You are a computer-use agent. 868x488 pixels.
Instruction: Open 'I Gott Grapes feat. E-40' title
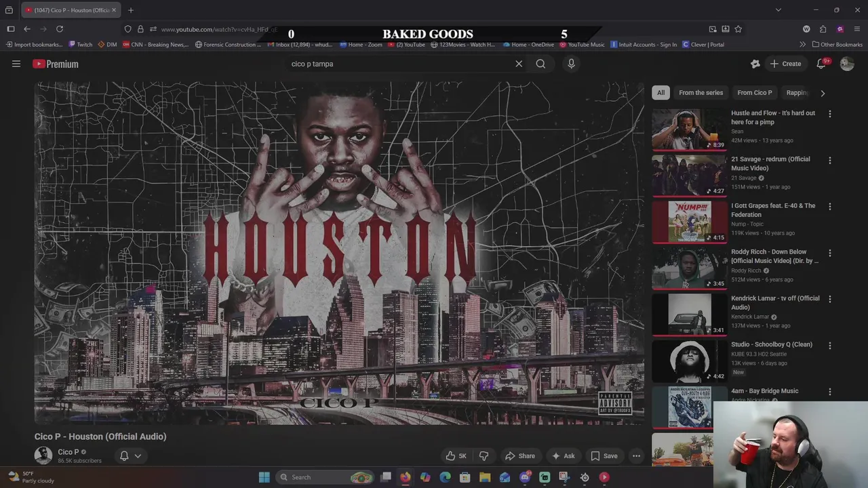(773, 210)
